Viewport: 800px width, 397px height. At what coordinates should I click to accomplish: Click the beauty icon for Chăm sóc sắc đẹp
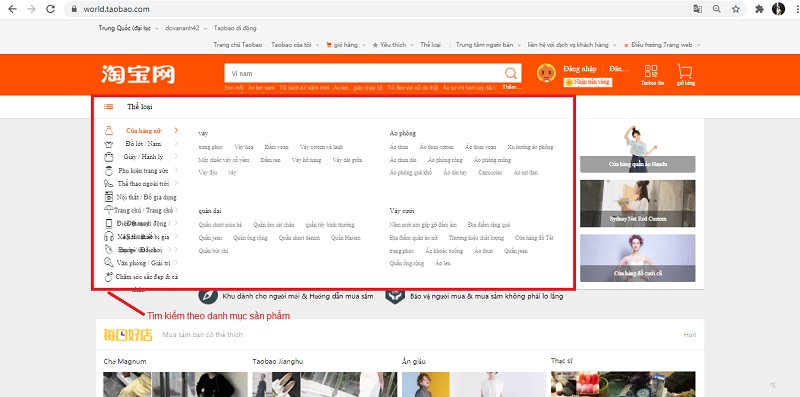click(109, 277)
